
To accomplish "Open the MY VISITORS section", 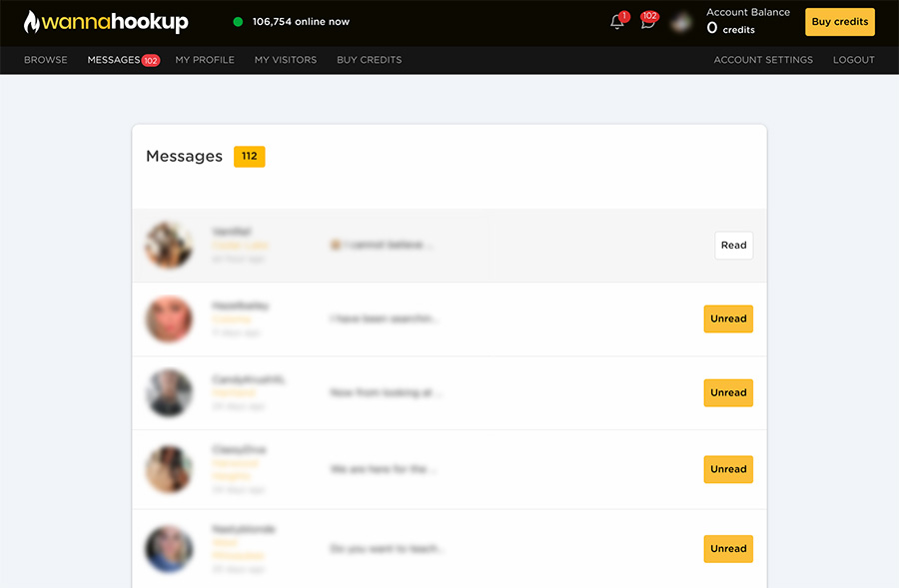I will tap(284, 60).
